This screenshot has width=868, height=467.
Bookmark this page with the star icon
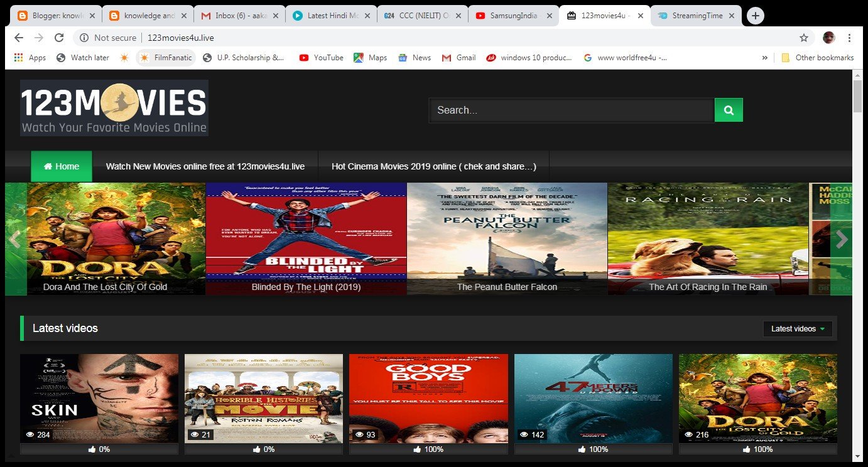pos(804,38)
